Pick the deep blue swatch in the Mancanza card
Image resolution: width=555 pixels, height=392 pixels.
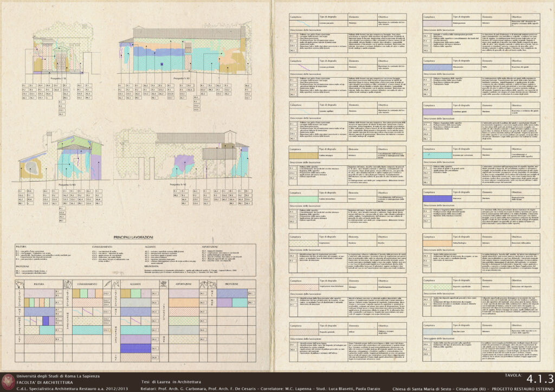point(437,198)
